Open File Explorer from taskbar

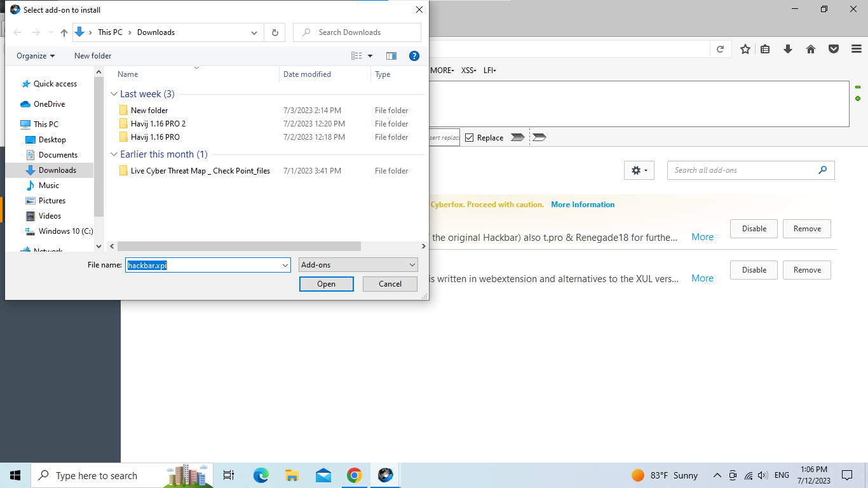coord(292,475)
